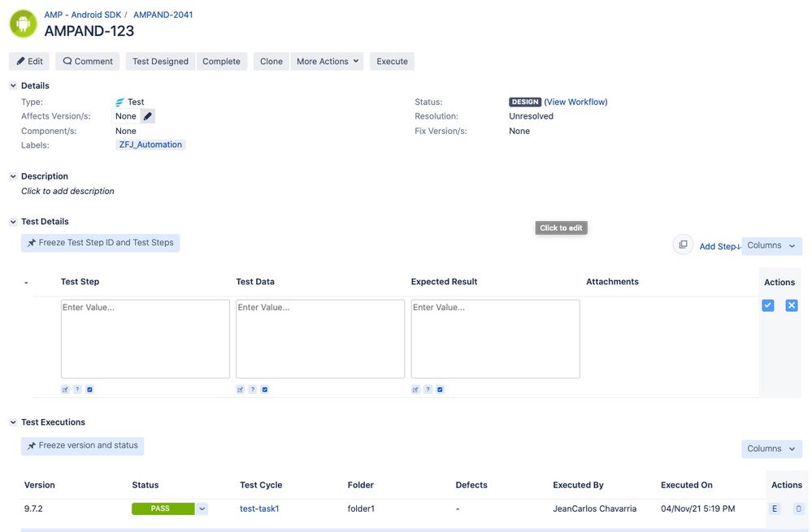Screen dimensions: 812x532
Task: Cancel the new step with X icon
Action: tap(792, 305)
